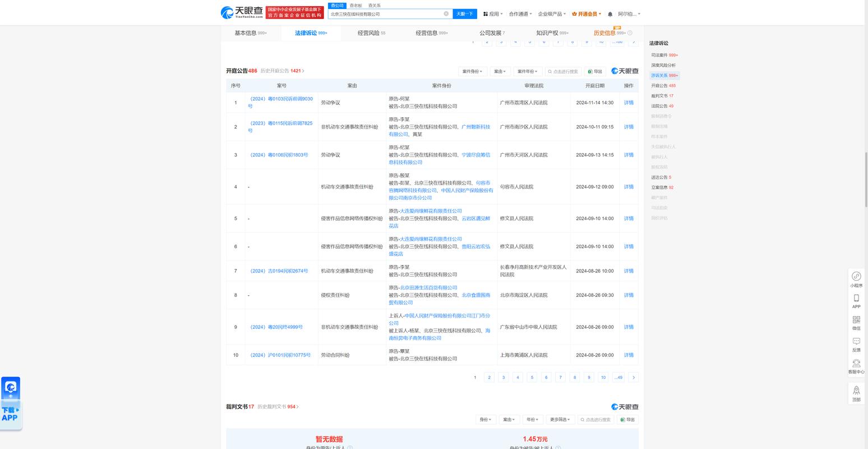Switch to 基本信息 tab
This screenshot has height=449, width=868.
click(x=251, y=33)
